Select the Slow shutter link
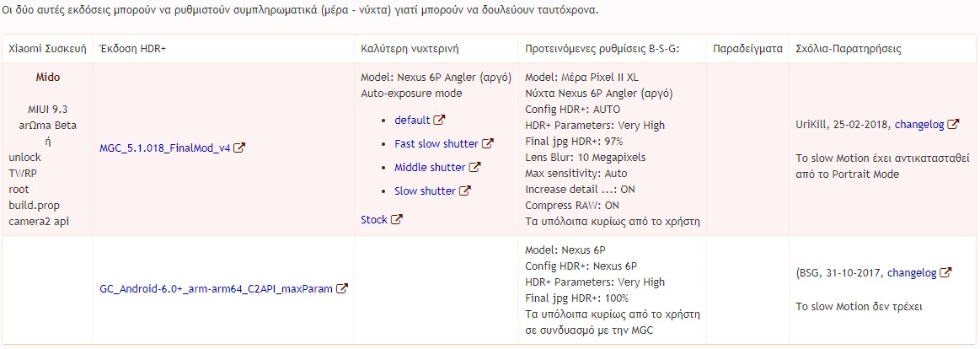980x349 pixels. pyautogui.click(x=425, y=191)
